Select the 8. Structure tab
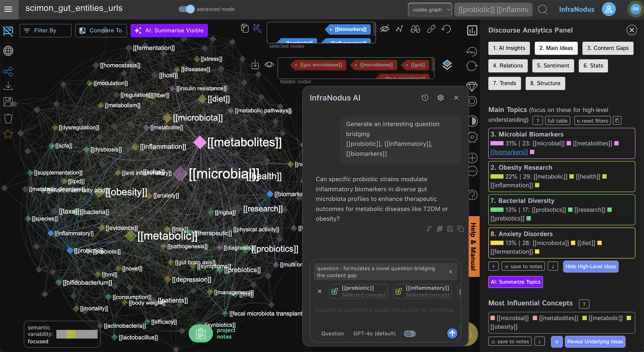 [x=545, y=83]
